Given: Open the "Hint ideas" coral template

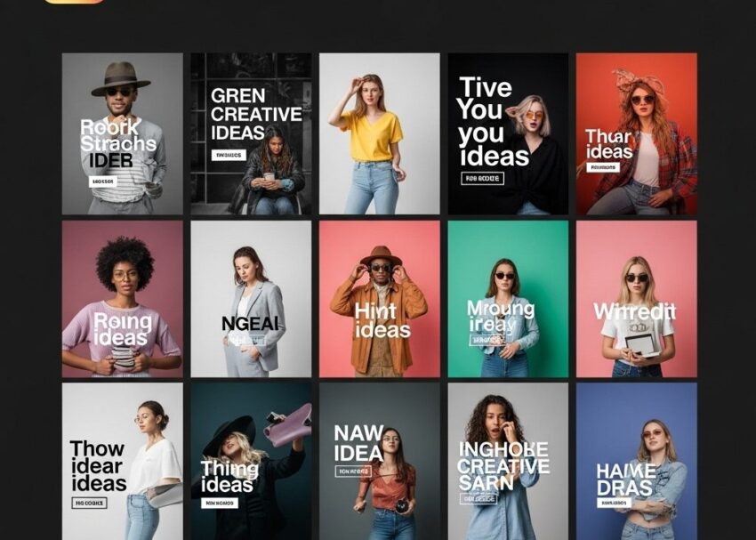Looking at the screenshot, I should click(379, 299).
